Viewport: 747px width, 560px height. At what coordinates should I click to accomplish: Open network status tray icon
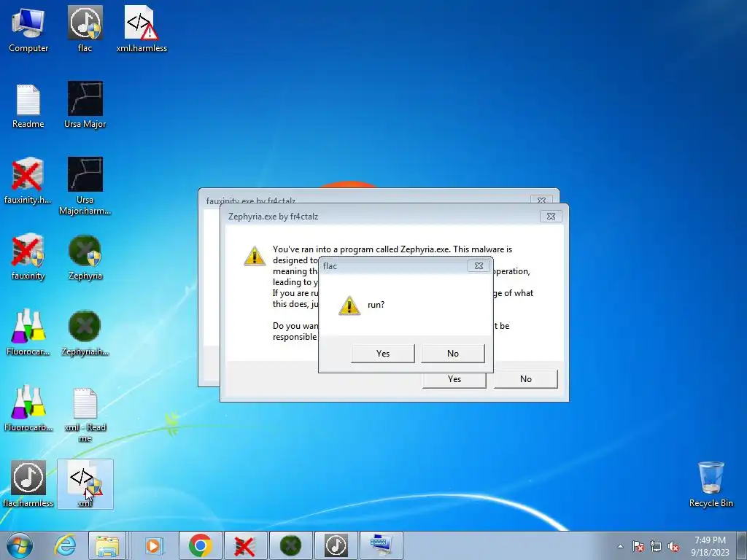[x=656, y=546]
